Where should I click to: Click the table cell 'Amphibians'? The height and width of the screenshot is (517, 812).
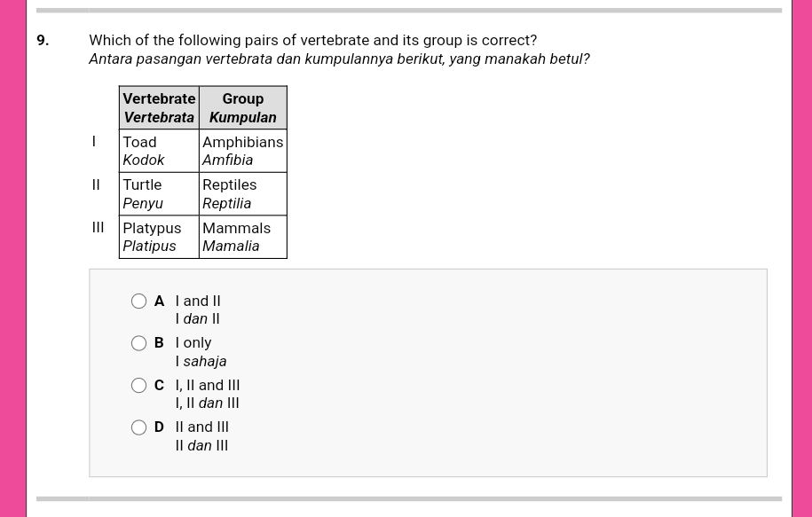pos(242,142)
